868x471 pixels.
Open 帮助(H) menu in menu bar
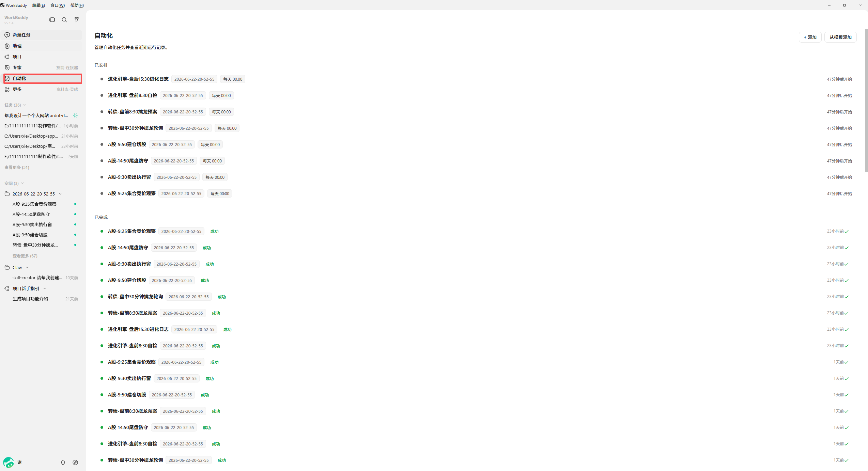[x=77, y=5]
